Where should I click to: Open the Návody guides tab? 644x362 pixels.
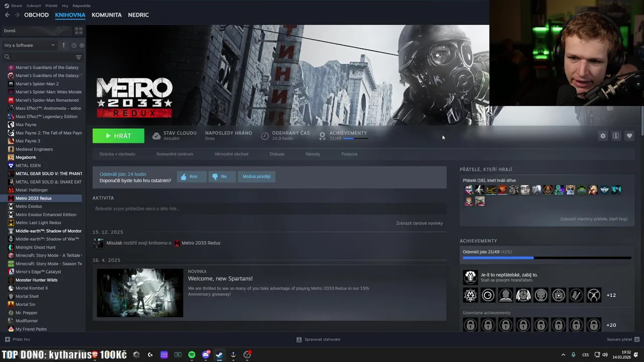[312, 154]
